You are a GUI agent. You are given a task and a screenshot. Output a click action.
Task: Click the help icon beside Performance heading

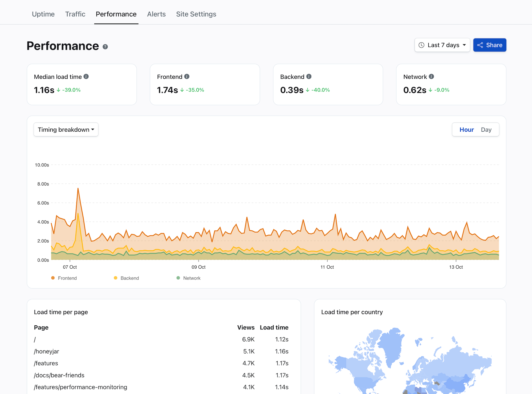(x=105, y=47)
